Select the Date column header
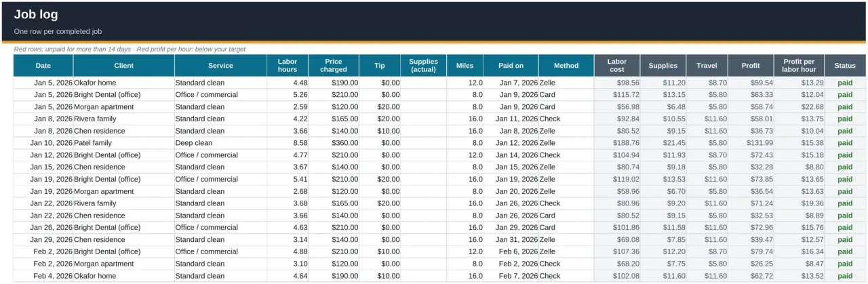The image size is (868, 284). tap(43, 66)
